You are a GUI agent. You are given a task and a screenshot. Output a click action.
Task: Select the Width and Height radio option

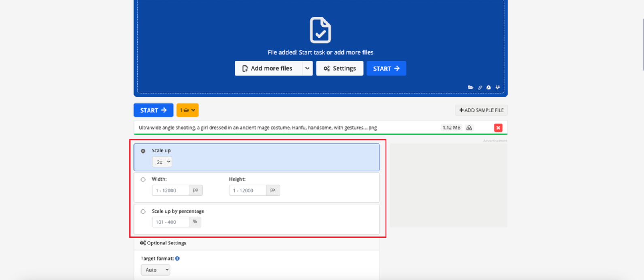coord(143,180)
